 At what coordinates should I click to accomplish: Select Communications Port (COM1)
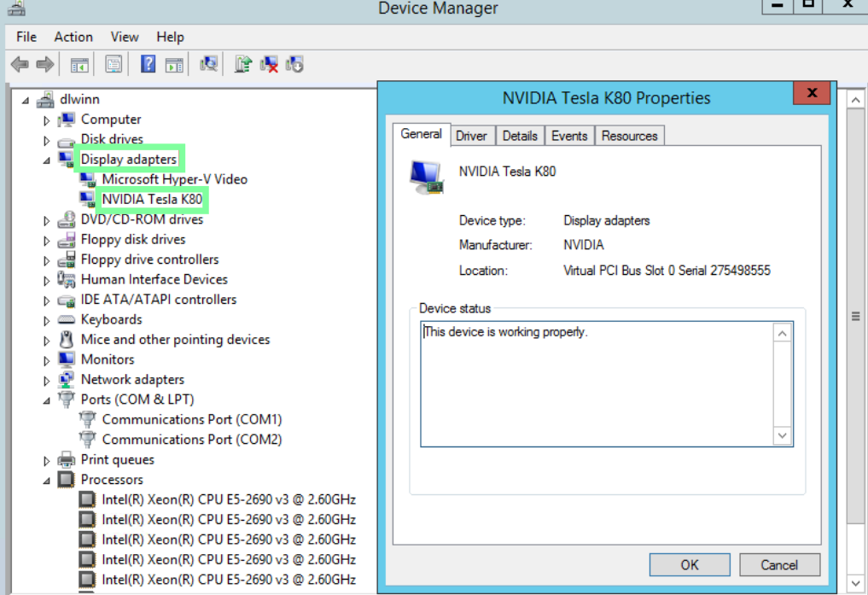[x=191, y=419]
